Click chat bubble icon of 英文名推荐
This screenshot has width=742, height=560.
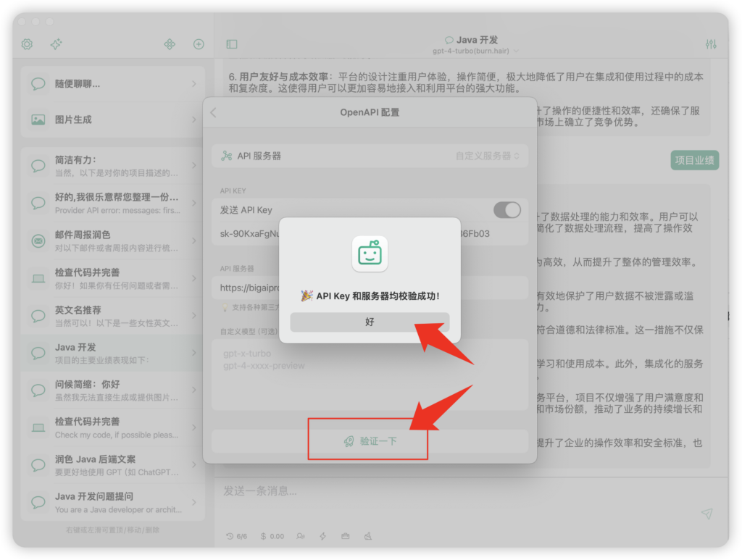point(38,316)
